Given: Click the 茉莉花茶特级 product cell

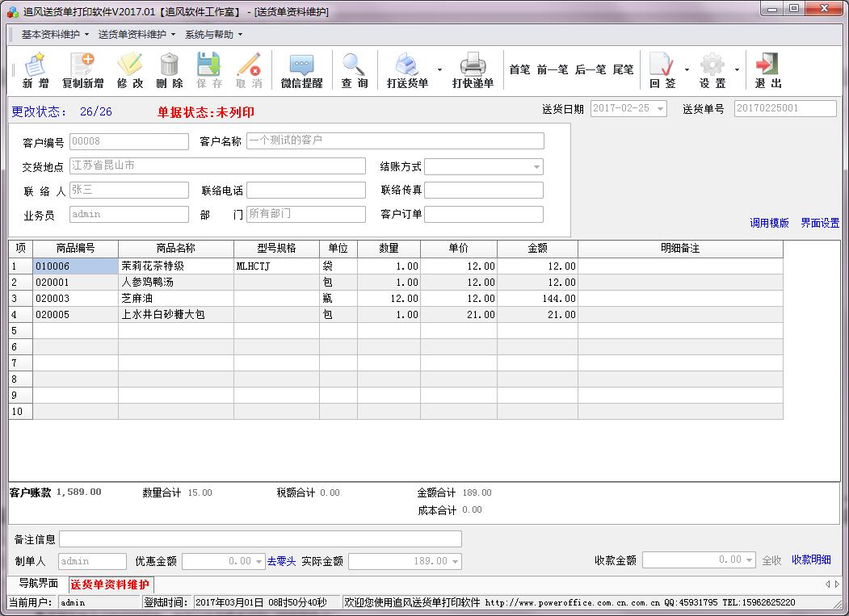Looking at the screenshot, I should 176,266.
